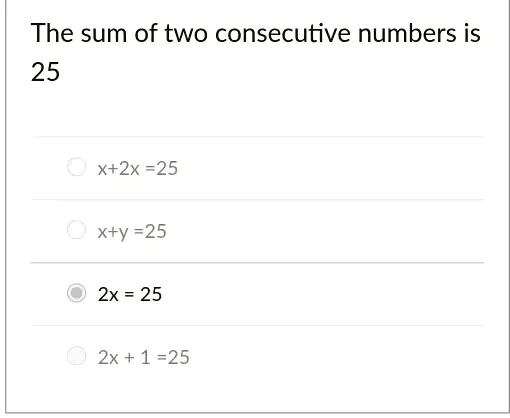Click the answer label text 2x = 25

(x=130, y=294)
